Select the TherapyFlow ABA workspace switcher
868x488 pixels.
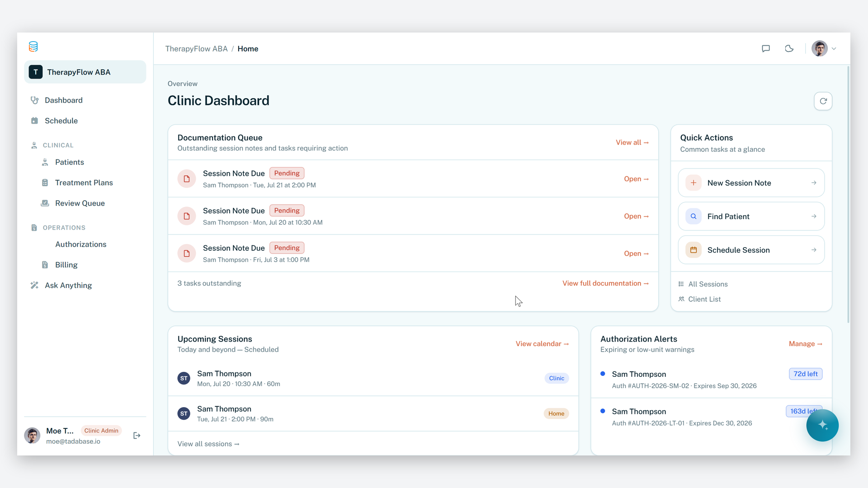[x=85, y=72]
